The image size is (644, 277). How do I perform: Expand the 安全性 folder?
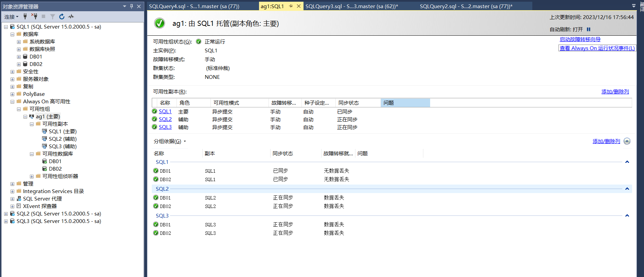coord(12,72)
